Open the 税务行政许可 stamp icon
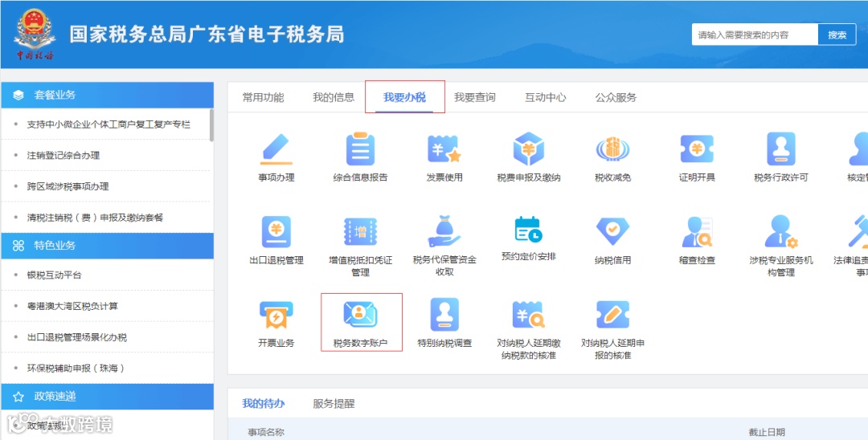 coord(781,149)
